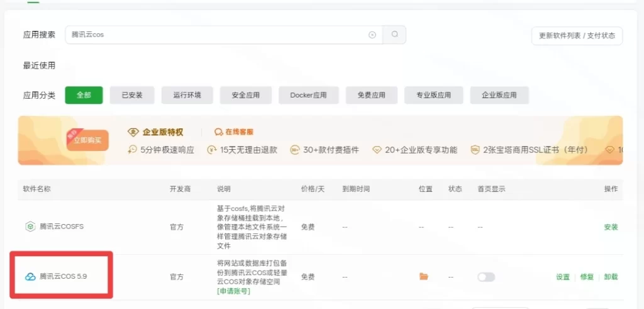Click the SSL certificate icon

[475, 150]
